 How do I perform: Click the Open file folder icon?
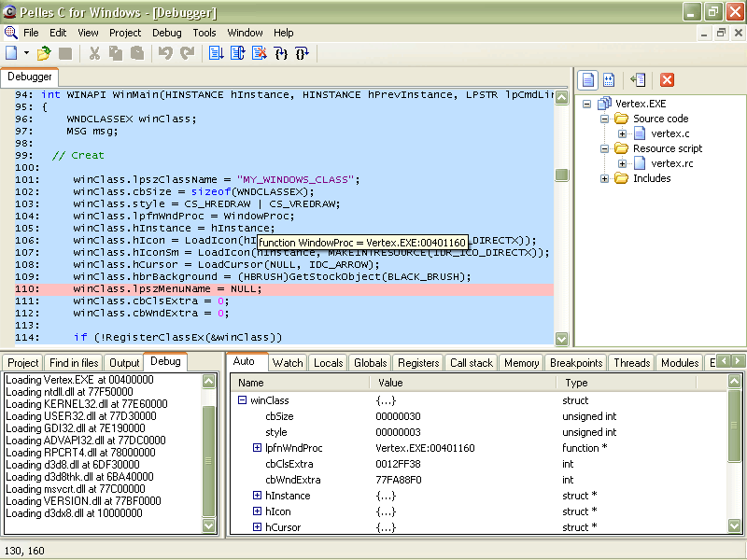tap(43, 54)
